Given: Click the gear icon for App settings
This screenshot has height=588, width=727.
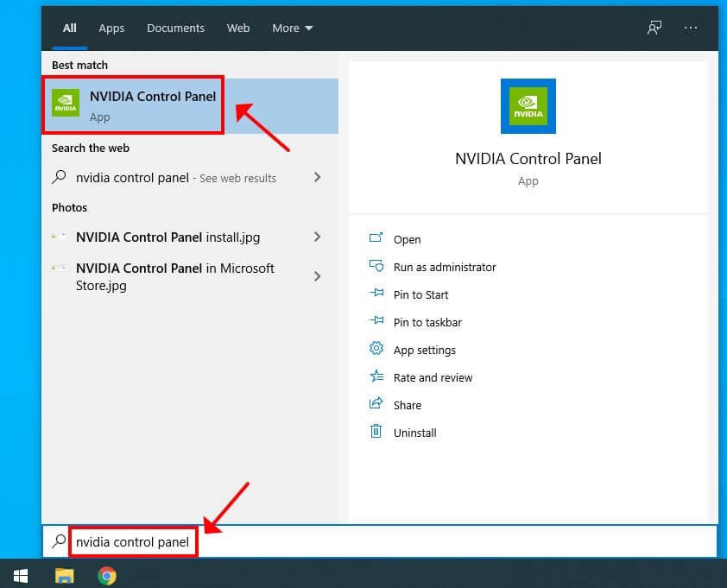Looking at the screenshot, I should click(x=376, y=348).
